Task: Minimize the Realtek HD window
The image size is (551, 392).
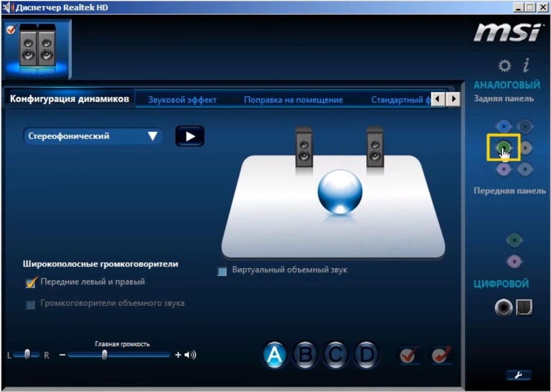Action: [x=518, y=7]
